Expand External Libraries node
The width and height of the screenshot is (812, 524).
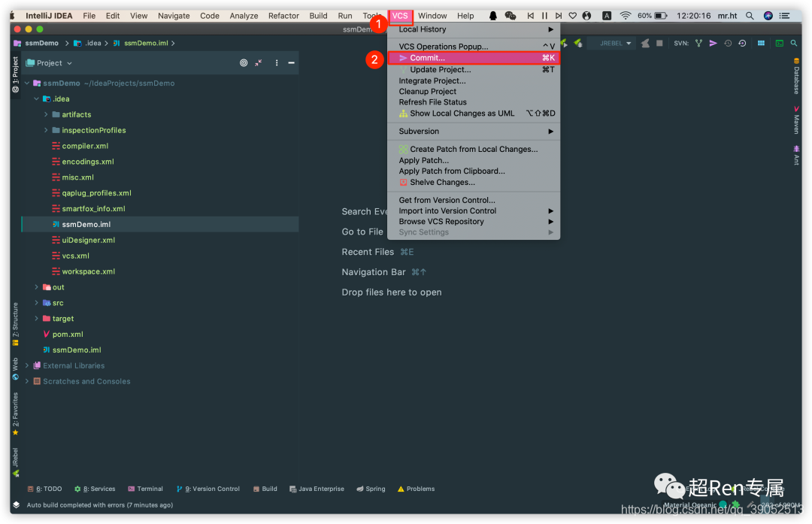(x=27, y=365)
